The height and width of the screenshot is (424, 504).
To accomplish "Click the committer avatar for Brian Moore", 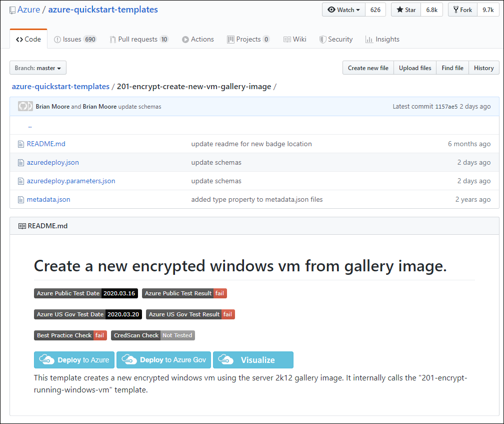I will 25,106.
